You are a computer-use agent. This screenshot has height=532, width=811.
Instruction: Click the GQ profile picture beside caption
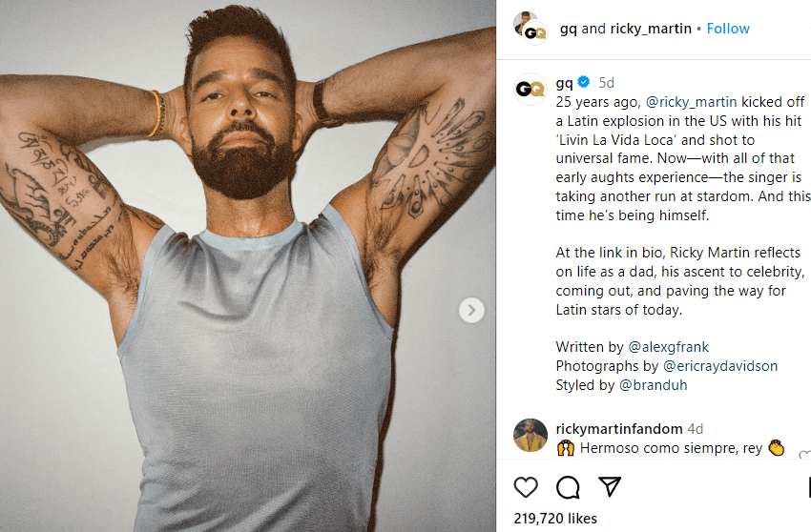tap(530, 89)
